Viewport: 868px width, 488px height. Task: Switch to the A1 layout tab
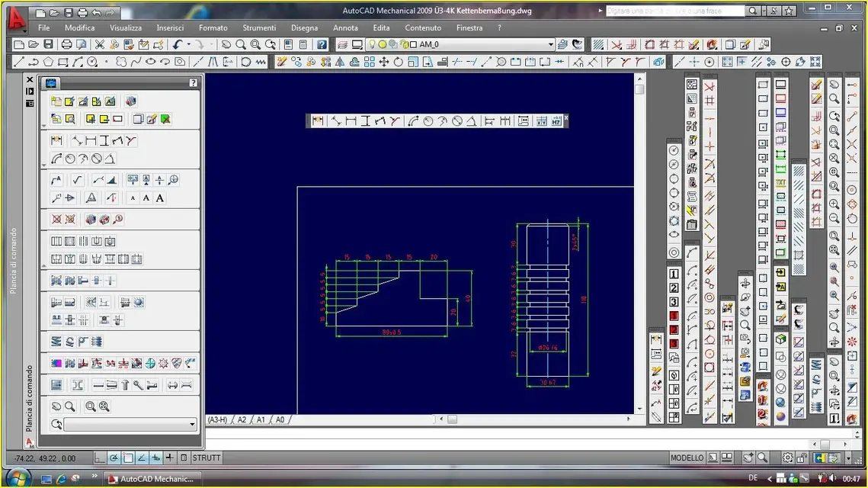pos(261,420)
